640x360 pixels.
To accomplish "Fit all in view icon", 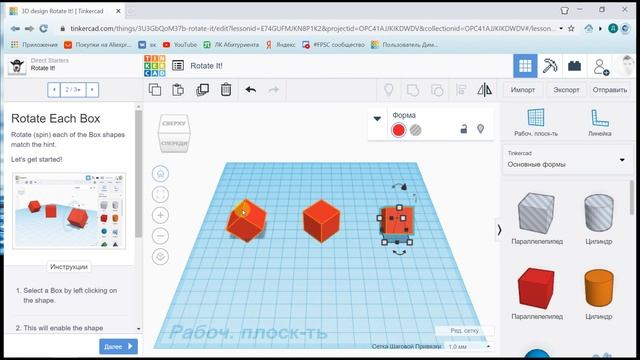I will coord(160,194).
